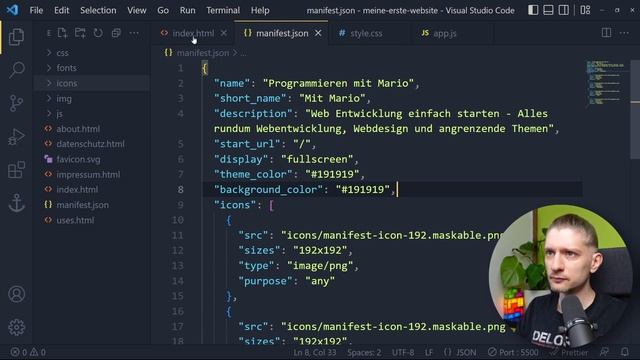Open the Search view in activity bar
Screen dimensions: 640x360
[x=16, y=70]
